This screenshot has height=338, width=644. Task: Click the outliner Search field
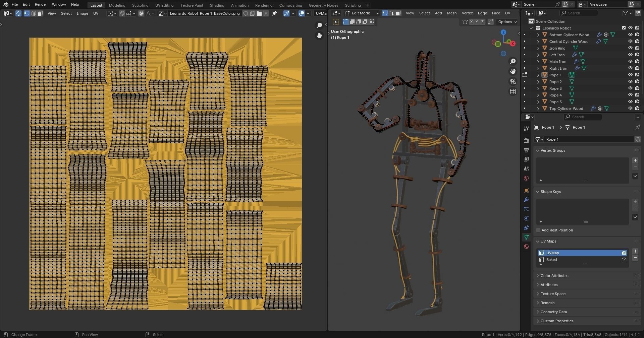tap(579, 13)
